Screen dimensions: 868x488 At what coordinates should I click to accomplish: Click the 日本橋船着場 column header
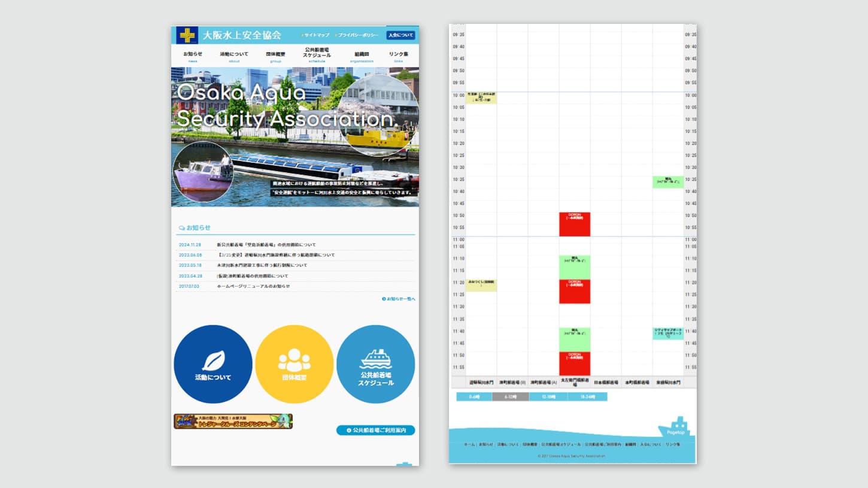606,382
